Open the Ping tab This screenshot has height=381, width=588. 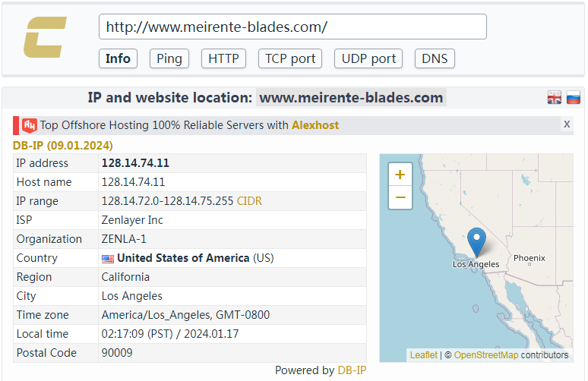click(x=169, y=58)
